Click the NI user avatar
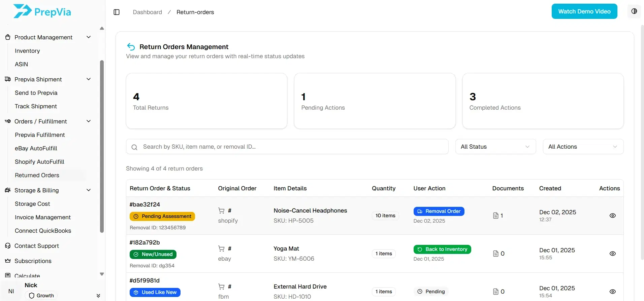This screenshot has width=644, height=301. 11,291
